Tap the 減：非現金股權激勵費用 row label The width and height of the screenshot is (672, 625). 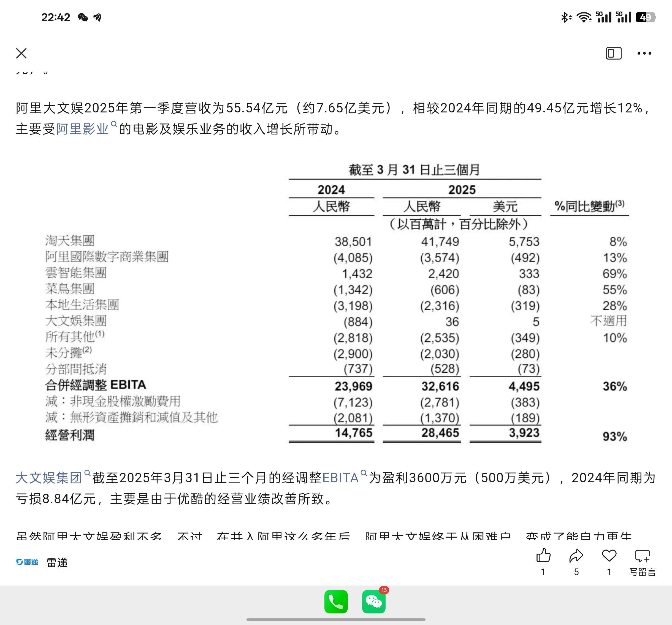click(x=113, y=401)
